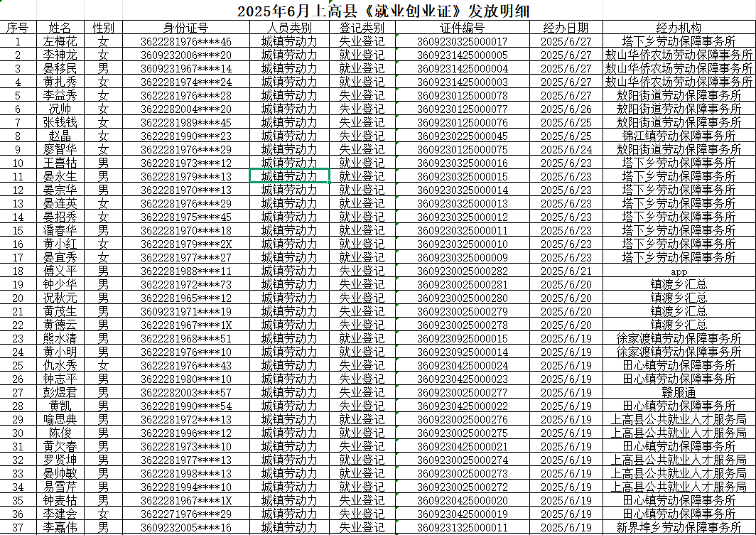Click the name cell 彭煜君

60,392
